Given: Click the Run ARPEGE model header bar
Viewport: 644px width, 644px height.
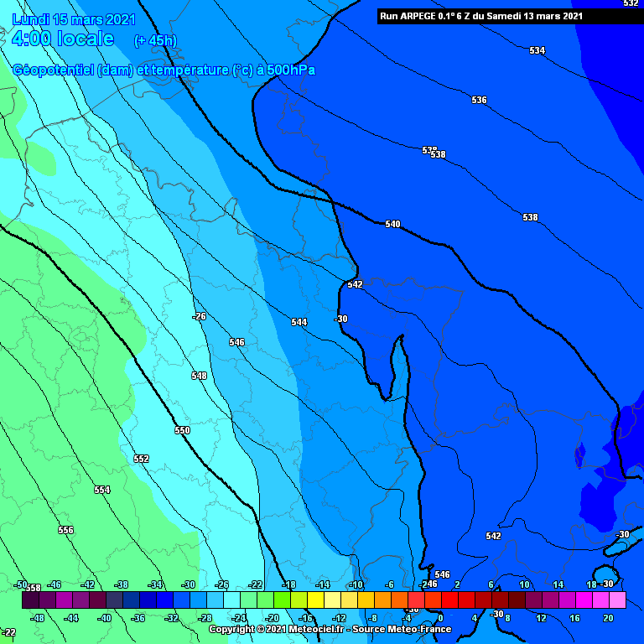Looking at the screenshot, I should pos(480,16).
